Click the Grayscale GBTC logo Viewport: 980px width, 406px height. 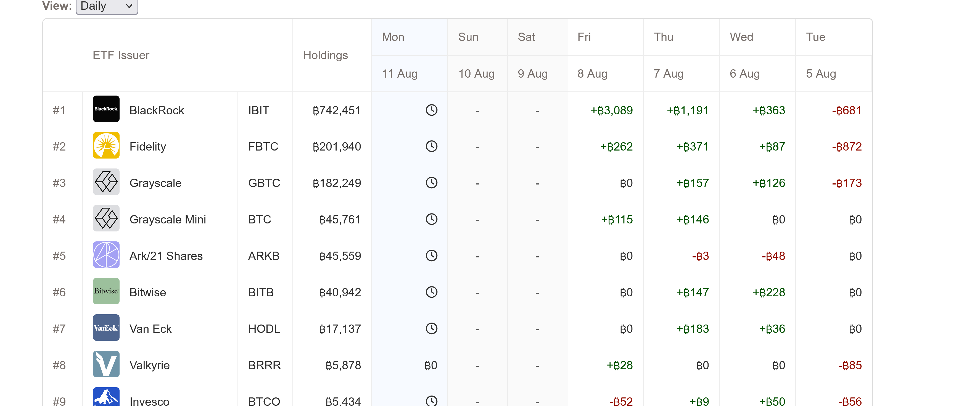[x=106, y=182]
